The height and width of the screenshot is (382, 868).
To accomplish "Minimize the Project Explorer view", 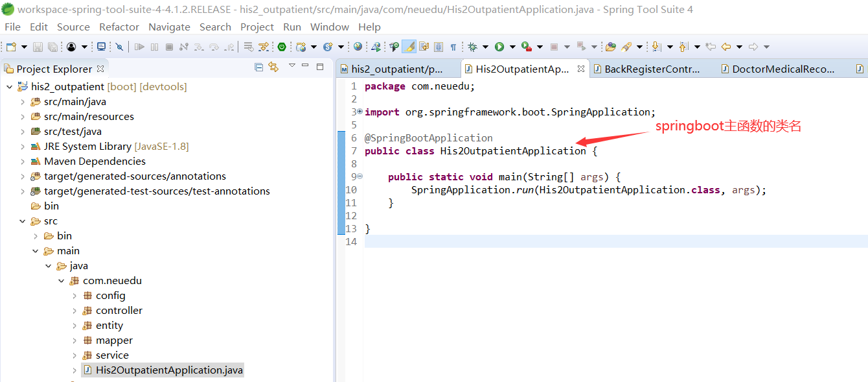I will point(306,66).
